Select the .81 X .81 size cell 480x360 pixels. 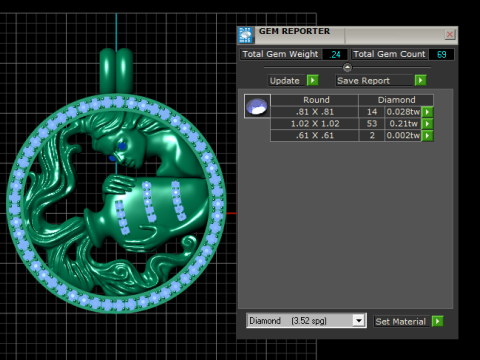(x=315, y=112)
